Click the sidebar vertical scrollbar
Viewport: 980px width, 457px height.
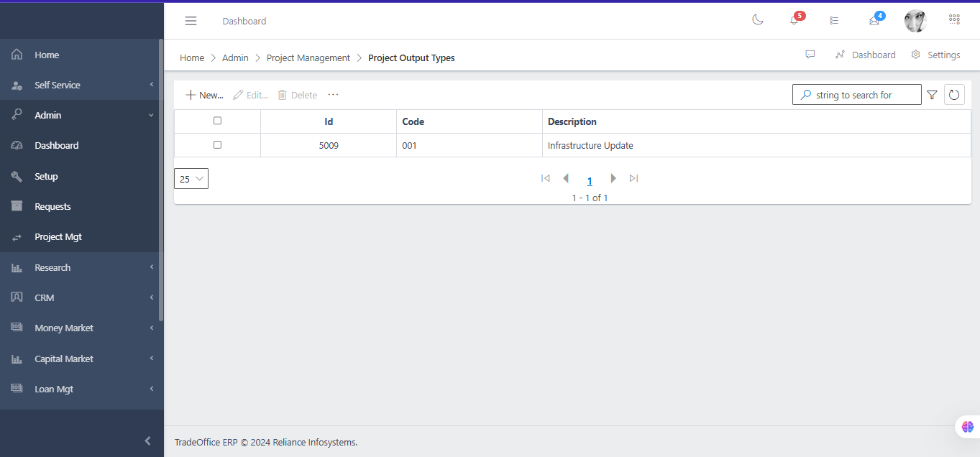[161, 180]
